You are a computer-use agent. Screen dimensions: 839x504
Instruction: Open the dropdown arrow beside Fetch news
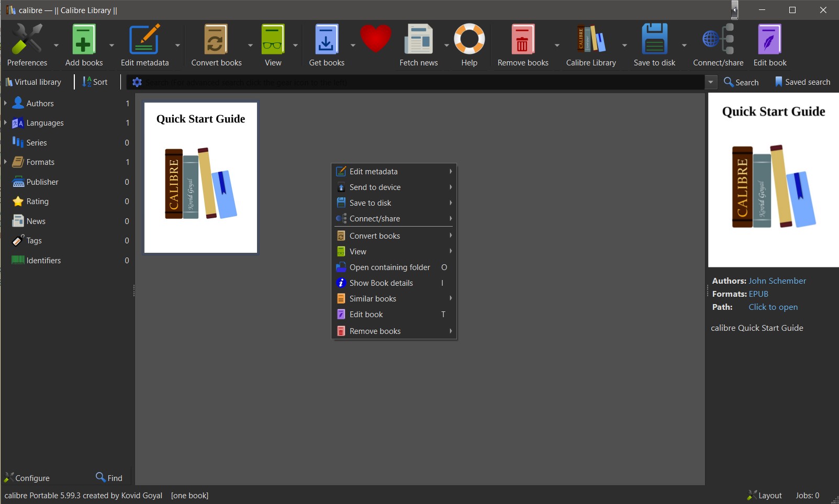point(446,46)
